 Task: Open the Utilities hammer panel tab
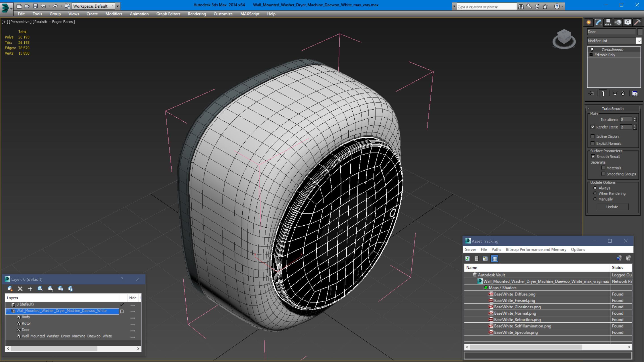[638, 23]
